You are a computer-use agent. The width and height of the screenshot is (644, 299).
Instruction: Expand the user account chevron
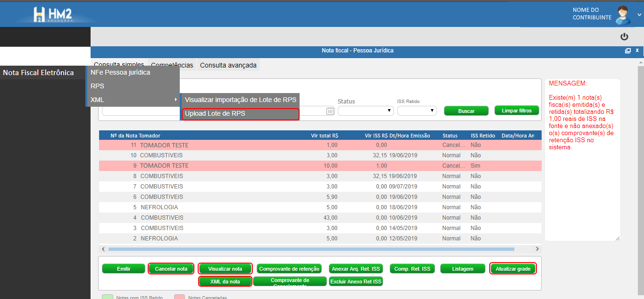[639, 15]
